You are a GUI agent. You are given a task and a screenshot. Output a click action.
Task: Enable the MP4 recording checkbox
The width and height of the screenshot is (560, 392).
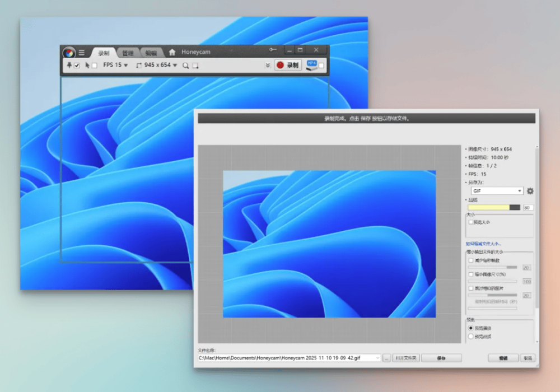pyautogui.click(x=321, y=66)
